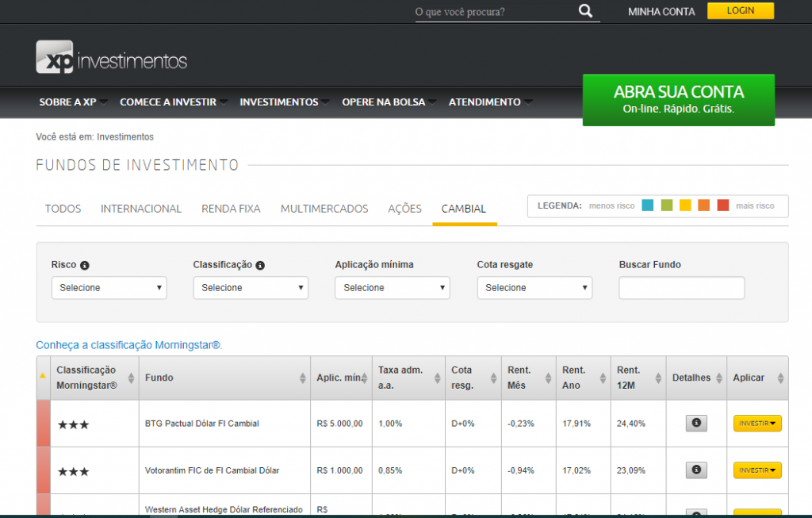This screenshot has height=518, width=812.
Task: Click the R$ 5.000,00 minimum application cell
Action: (339, 424)
